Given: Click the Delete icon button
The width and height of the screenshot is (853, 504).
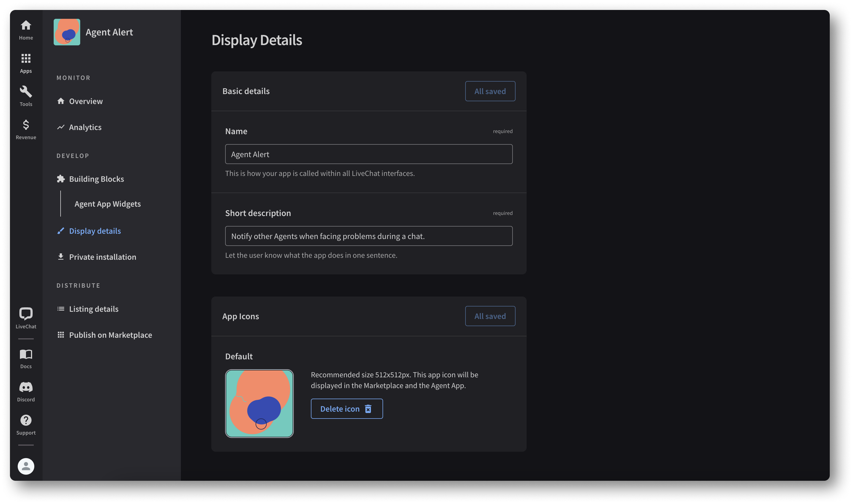Looking at the screenshot, I should point(346,409).
